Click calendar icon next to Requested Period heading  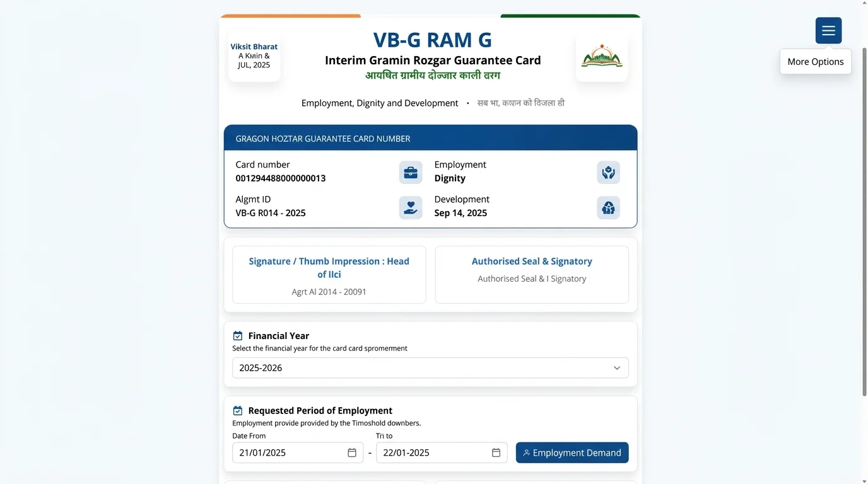pyautogui.click(x=238, y=410)
